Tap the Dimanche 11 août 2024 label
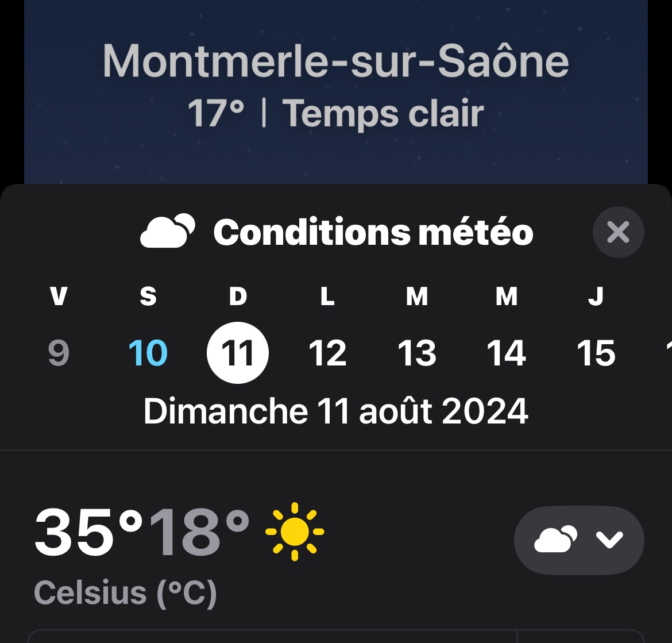Viewport: 672px width, 643px height. pos(336,411)
